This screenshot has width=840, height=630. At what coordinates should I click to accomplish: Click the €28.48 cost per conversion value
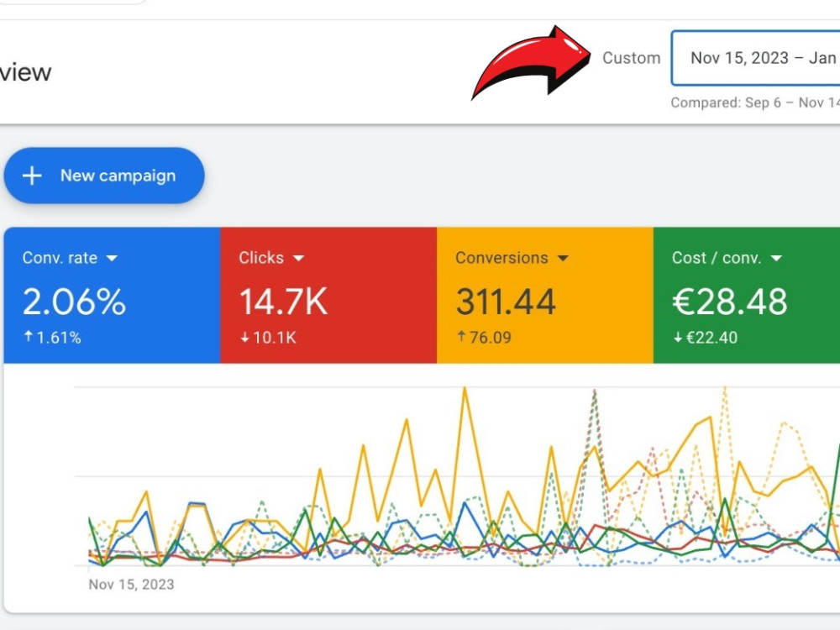click(x=730, y=302)
